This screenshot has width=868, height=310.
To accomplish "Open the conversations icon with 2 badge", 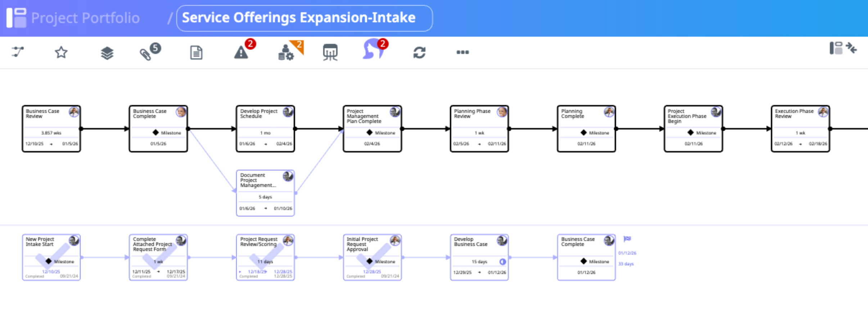I will 373,50.
